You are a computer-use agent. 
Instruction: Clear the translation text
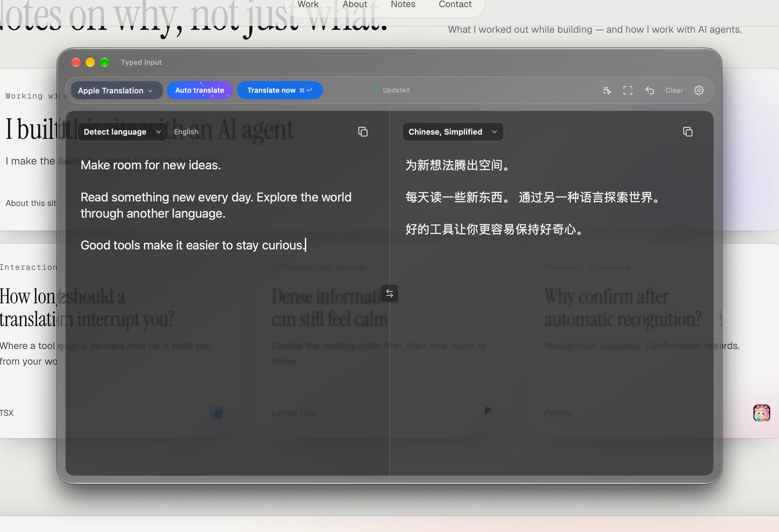click(x=674, y=90)
